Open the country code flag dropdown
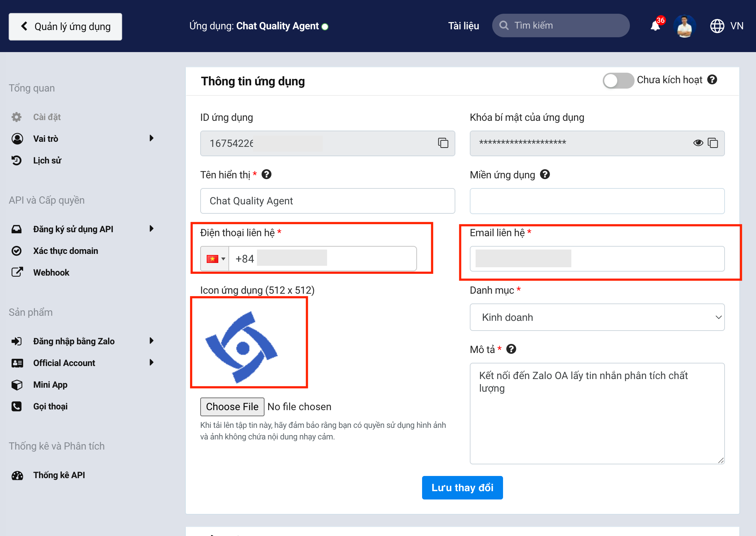756x536 pixels. (x=214, y=258)
